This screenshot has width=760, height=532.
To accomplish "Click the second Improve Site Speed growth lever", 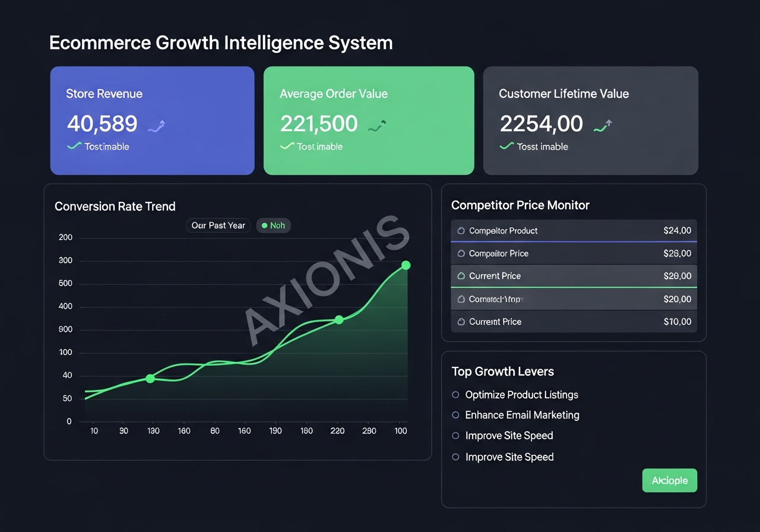I will click(509, 457).
